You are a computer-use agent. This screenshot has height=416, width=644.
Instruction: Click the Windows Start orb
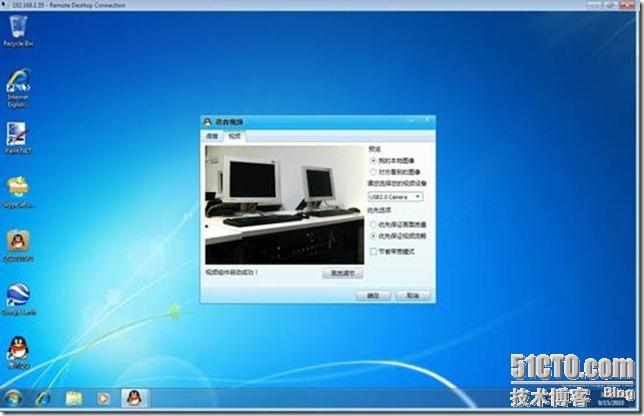(x=12, y=398)
